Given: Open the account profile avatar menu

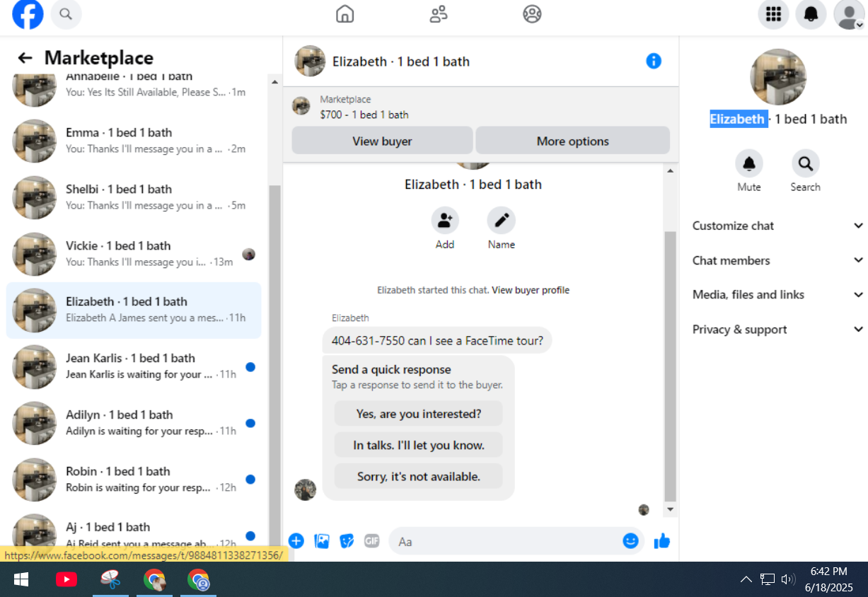Looking at the screenshot, I should click(x=849, y=14).
